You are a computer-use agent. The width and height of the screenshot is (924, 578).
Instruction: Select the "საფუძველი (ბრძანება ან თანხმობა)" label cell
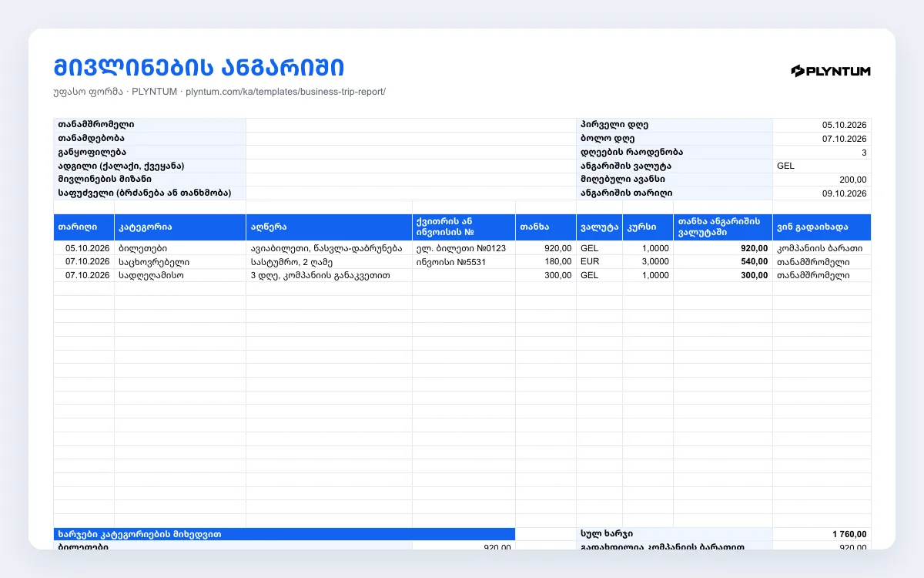point(149,193)
